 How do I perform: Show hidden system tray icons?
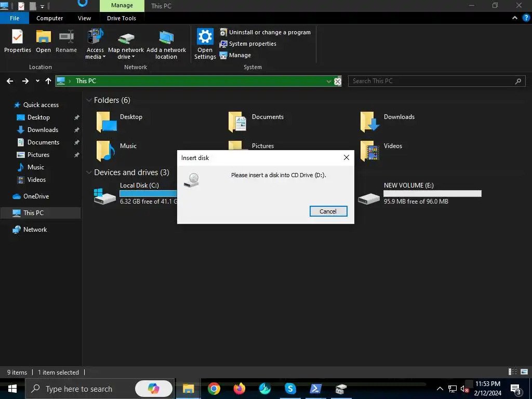point(440,389)
